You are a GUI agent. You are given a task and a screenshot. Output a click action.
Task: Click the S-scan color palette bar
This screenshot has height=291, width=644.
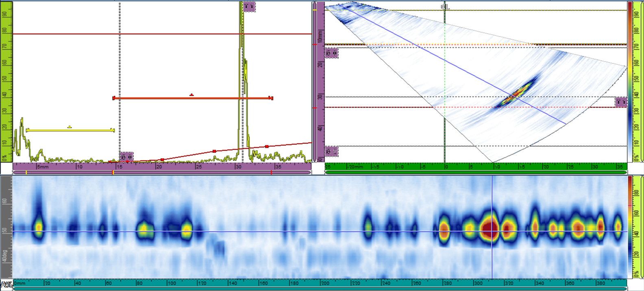point(630,81)
